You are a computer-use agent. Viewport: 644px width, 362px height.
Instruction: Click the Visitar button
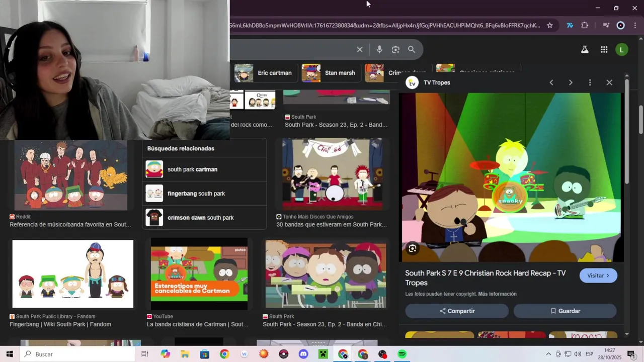[598, 276]
